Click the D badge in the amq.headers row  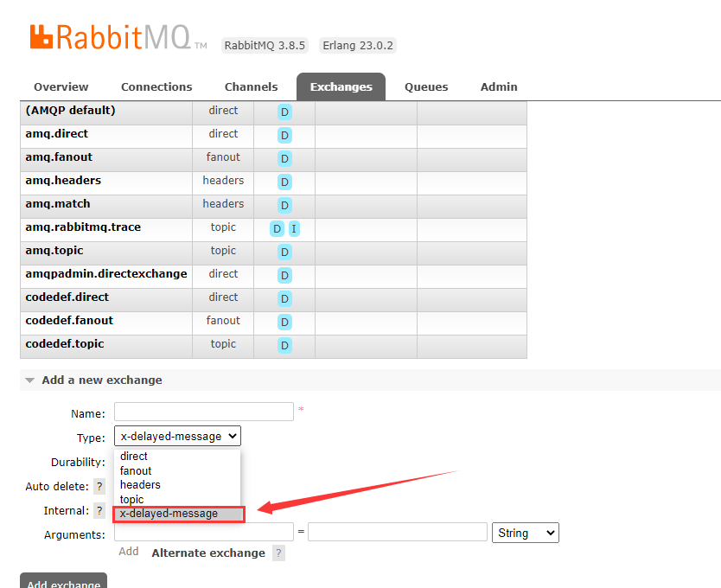pos(284,182)
